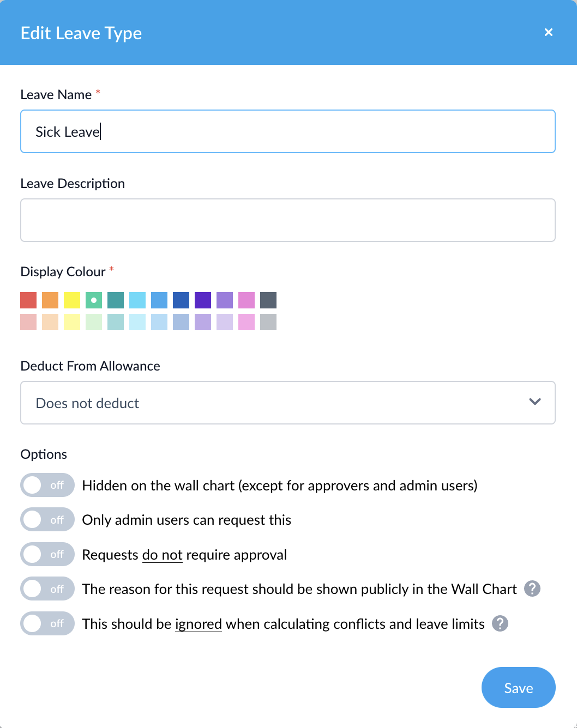Close the Edit Leave Type dialog
Image resolution: width=577 pixels, height=728 pixels.
549,32
